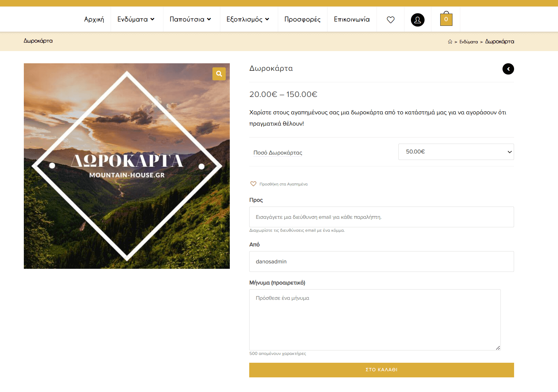Click the Από sender name field
The width and height of the screenshot is (558, 392).
point(381,262)
